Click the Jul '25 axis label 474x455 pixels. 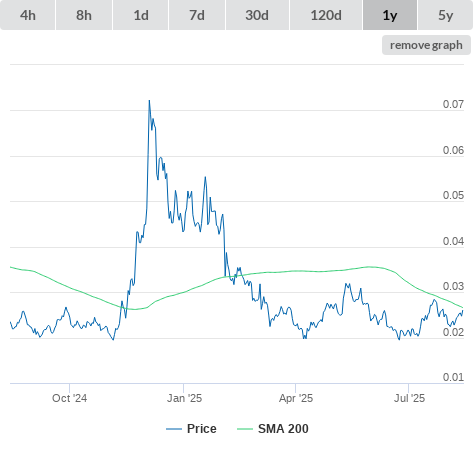(409, 398)
